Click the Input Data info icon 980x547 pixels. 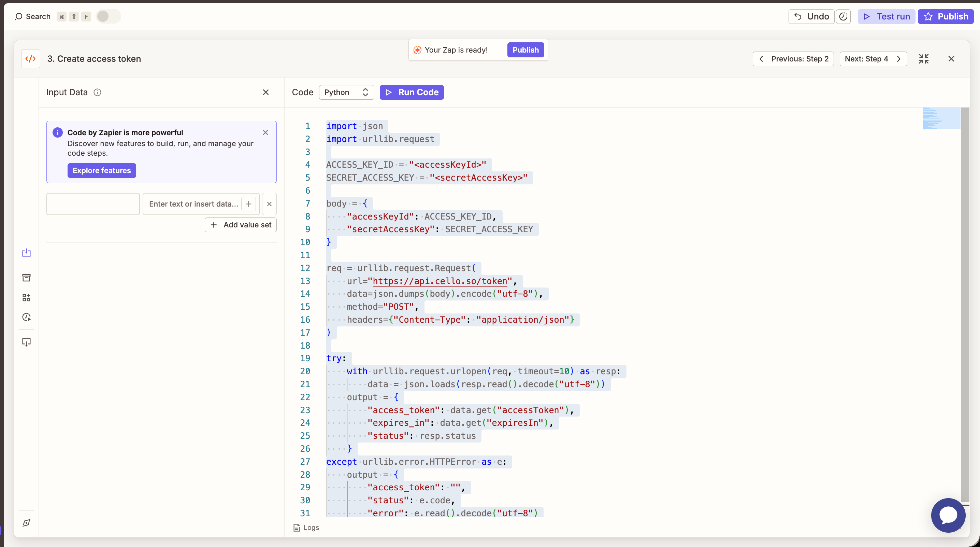(x=97, y=93)
